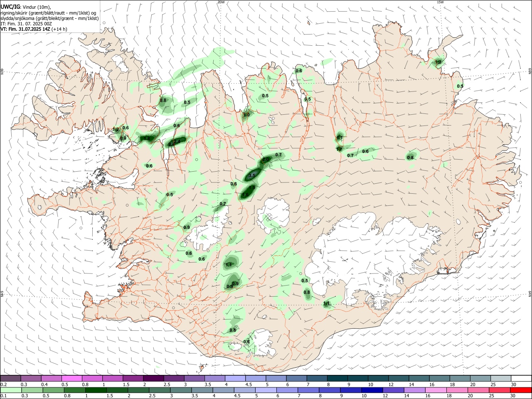Viewport: 532px width, 399px height.
Task: Select the dark teal 8–9 snow swatch
Action: [x=337, y=378]
